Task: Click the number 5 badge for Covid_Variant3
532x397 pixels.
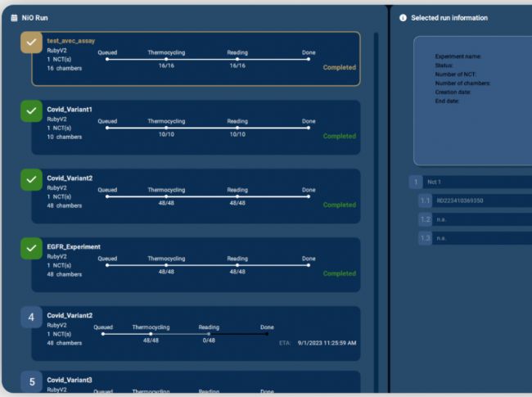Action: (31, 381)
